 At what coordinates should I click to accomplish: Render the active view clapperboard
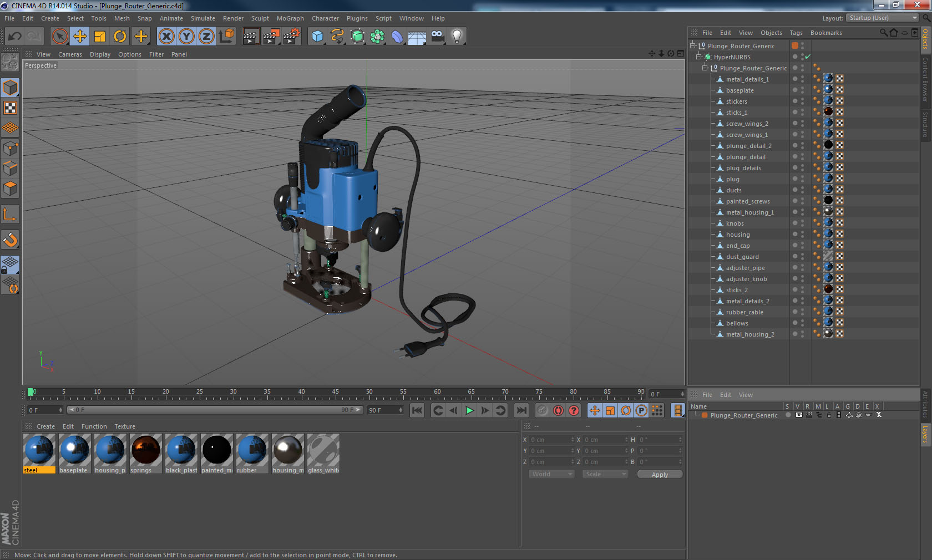coord(251,37)
